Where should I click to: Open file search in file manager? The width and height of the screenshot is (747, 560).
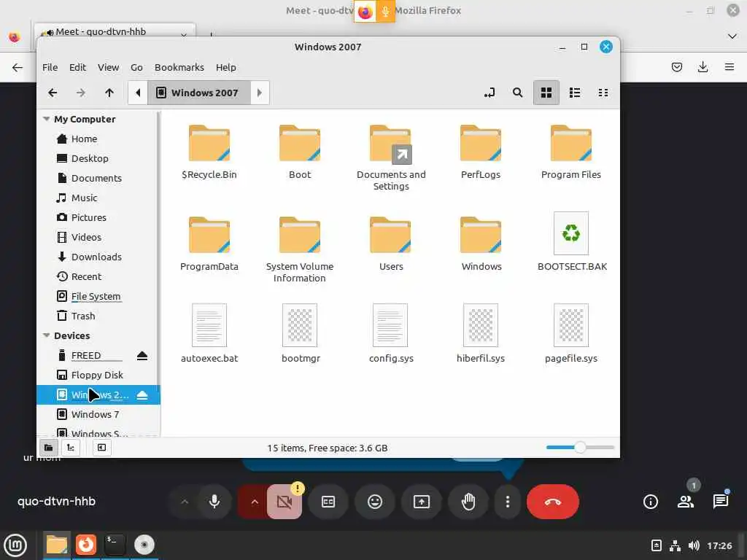point(517,93)
